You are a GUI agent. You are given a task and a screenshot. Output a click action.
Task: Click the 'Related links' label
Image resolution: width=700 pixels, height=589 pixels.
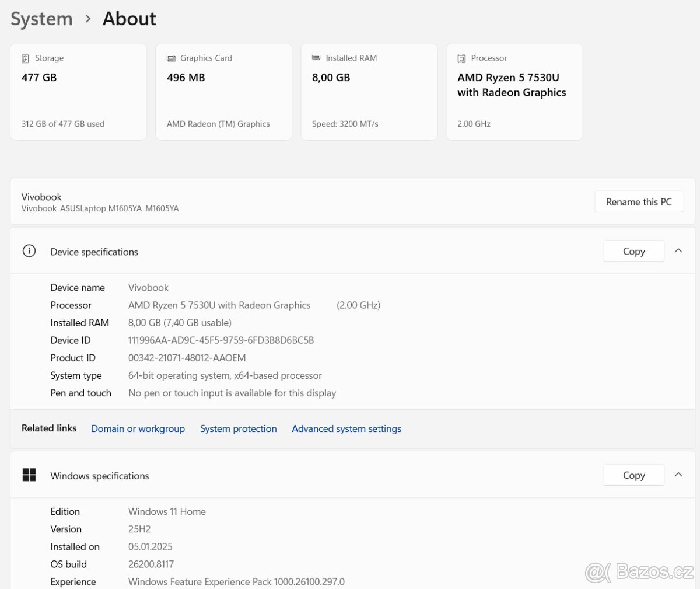tap(49, 428)
